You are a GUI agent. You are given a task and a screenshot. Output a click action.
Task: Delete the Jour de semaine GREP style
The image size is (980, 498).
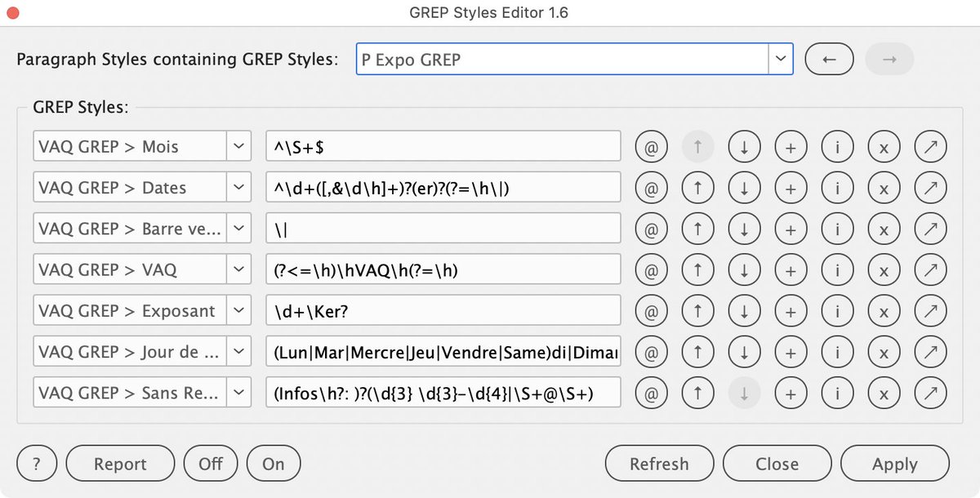(884, 351)
